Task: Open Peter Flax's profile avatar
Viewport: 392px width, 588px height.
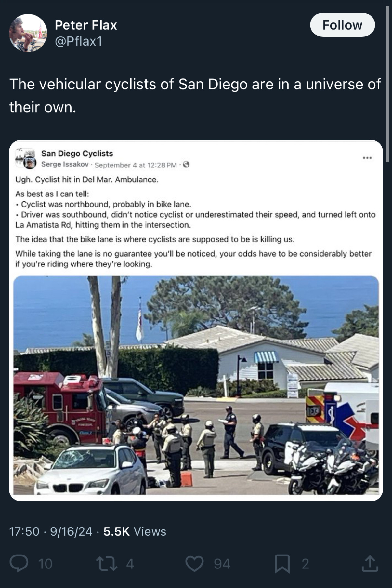Action: [x=28, y=33]
